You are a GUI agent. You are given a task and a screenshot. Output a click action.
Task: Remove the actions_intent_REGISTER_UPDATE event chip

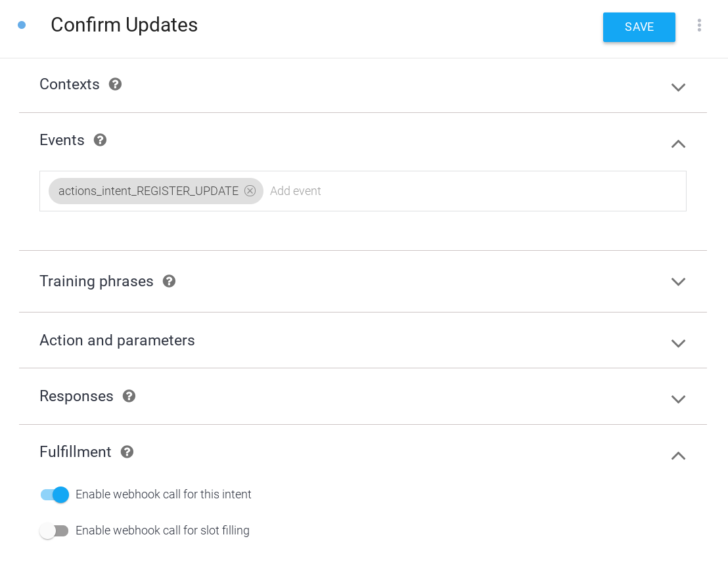click(x=250, y=191)
